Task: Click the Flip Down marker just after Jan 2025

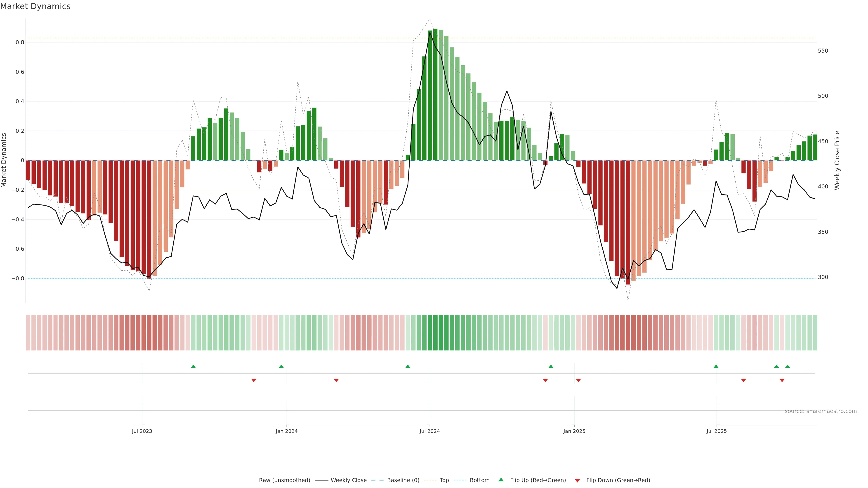Action: click(579, 380)
